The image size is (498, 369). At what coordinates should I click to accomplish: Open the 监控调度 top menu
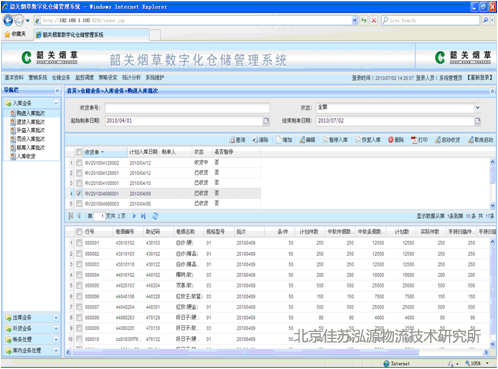[84, 77]
